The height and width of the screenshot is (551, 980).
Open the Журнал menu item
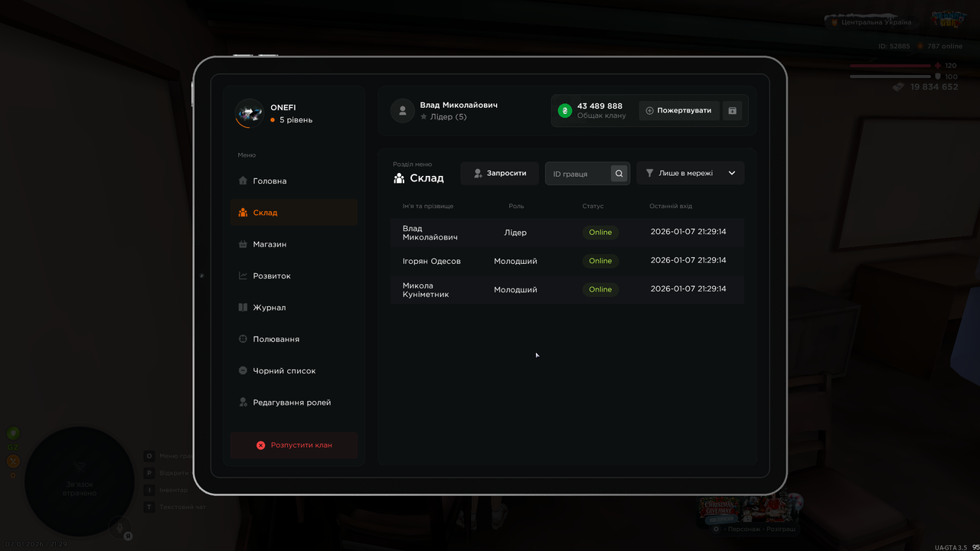294,308
